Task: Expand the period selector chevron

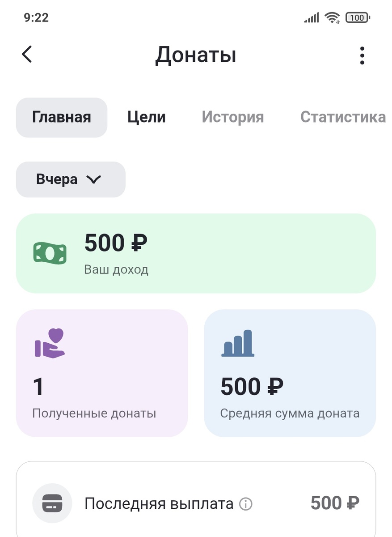Action: point(93,180)
